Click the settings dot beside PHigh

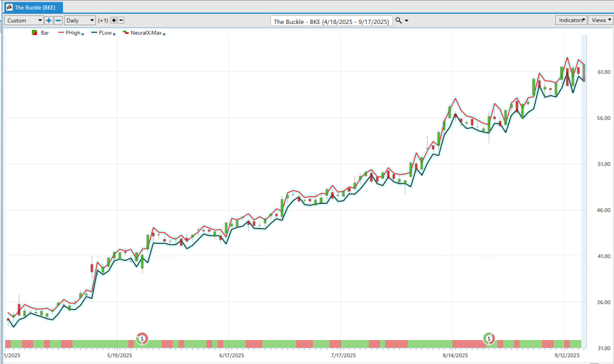(x=83, y=34)
